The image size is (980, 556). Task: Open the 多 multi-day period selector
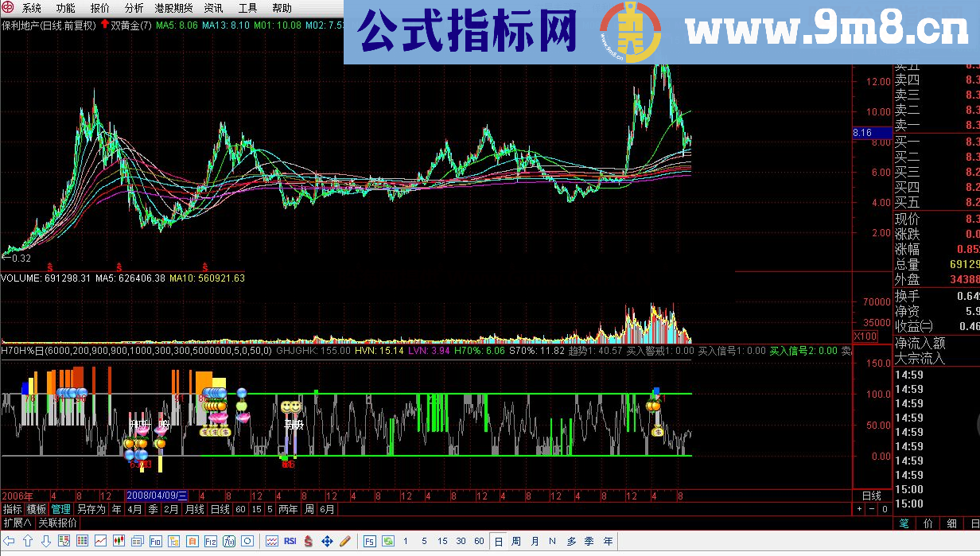pyautogui.click(x=571, y=541)
